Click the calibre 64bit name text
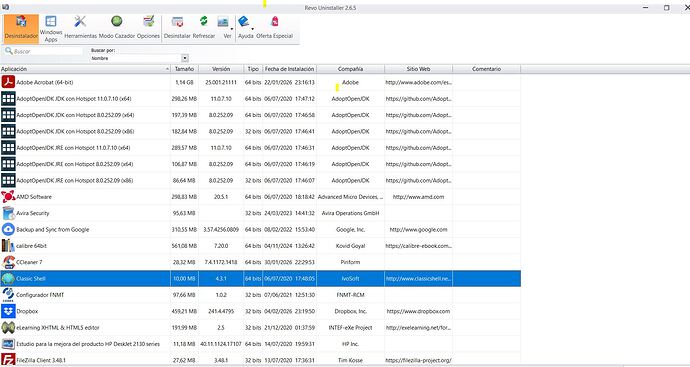Screen dimensions: 690x367 (x=31, y=246)
